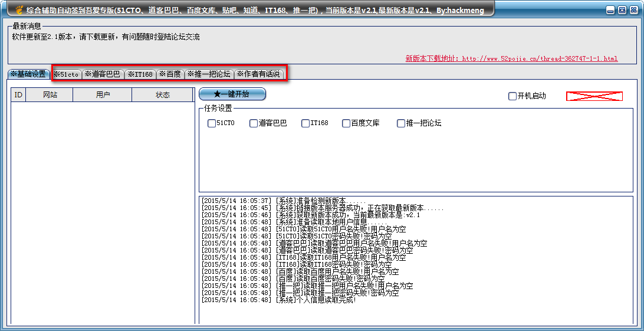Click the ID column header
The image size is (644, 331).
18,95
